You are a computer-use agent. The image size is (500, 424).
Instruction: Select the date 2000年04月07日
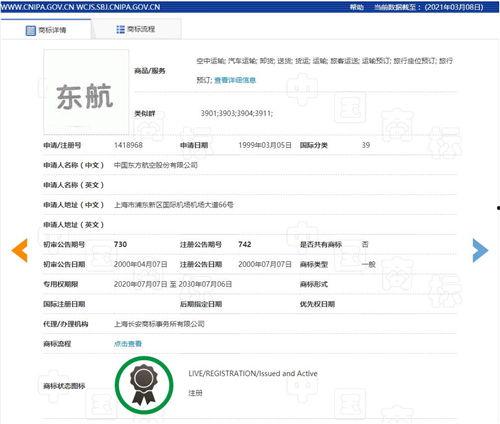point(140,264)
